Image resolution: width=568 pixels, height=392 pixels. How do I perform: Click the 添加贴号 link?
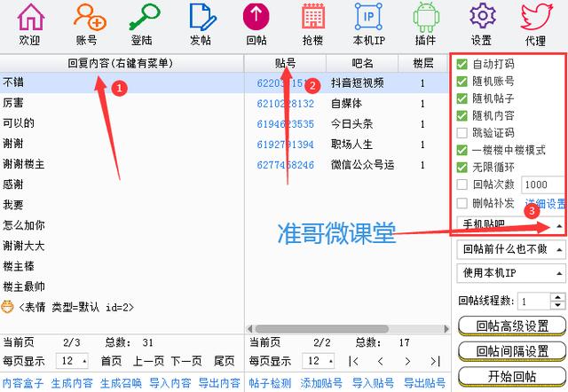(321, 383)
